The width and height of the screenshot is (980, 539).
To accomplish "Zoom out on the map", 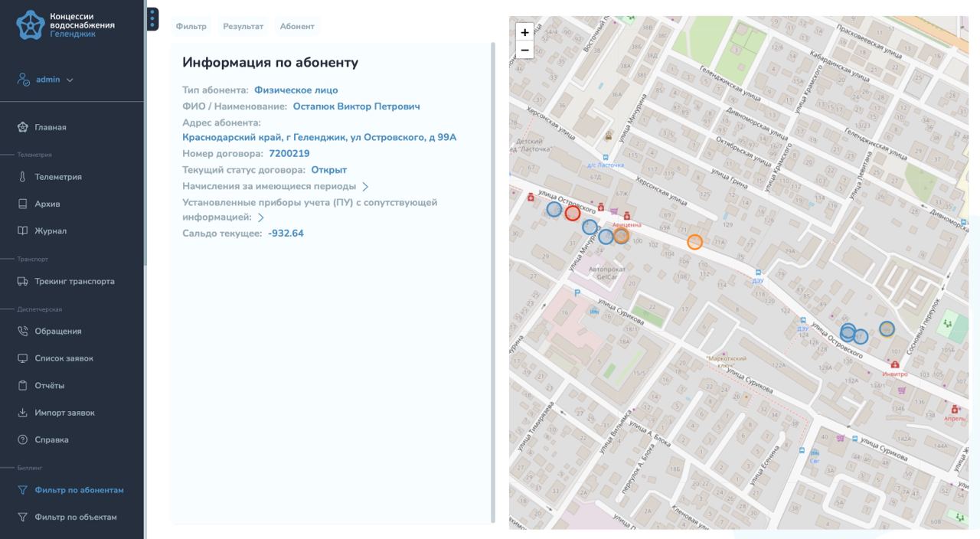I will coord(524,51).
